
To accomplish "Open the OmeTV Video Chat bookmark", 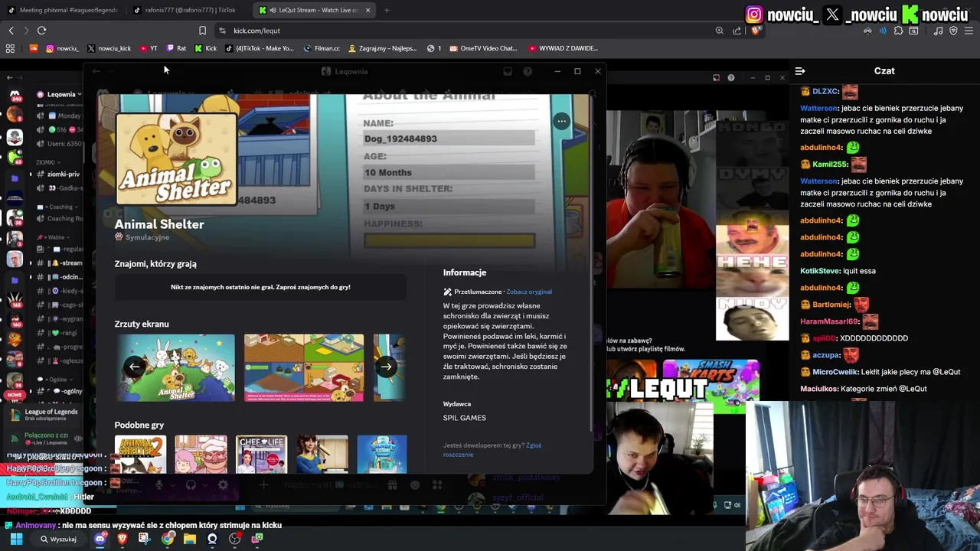I will [x=484, y=48].
